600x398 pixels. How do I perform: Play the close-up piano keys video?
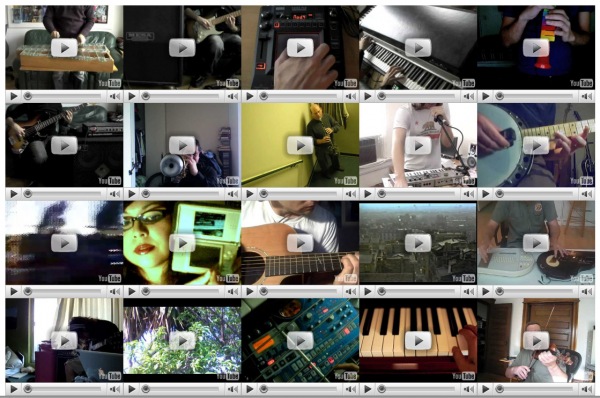pos(418,341)
